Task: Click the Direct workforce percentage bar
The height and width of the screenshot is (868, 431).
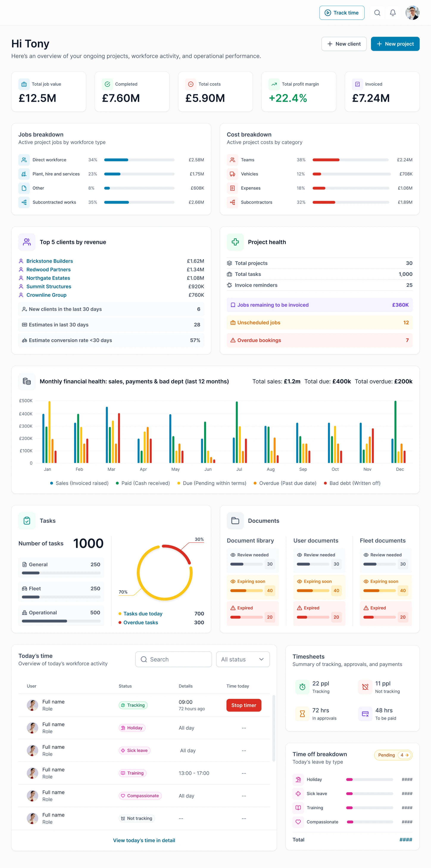Action: [x=139, y=160]
